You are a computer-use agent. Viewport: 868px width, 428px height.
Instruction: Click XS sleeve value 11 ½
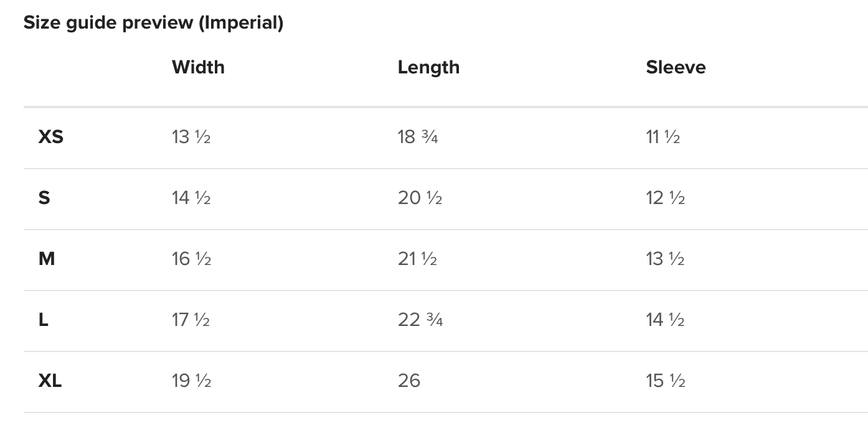663,137
